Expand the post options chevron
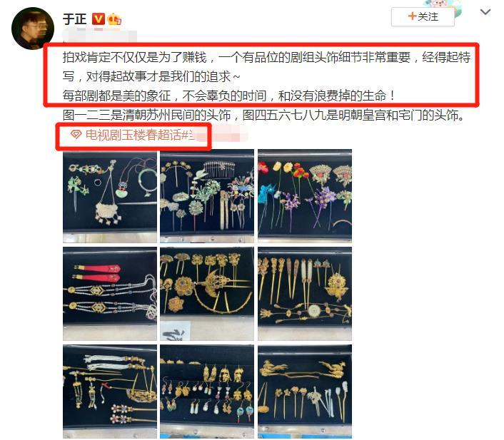 point(485,12)
